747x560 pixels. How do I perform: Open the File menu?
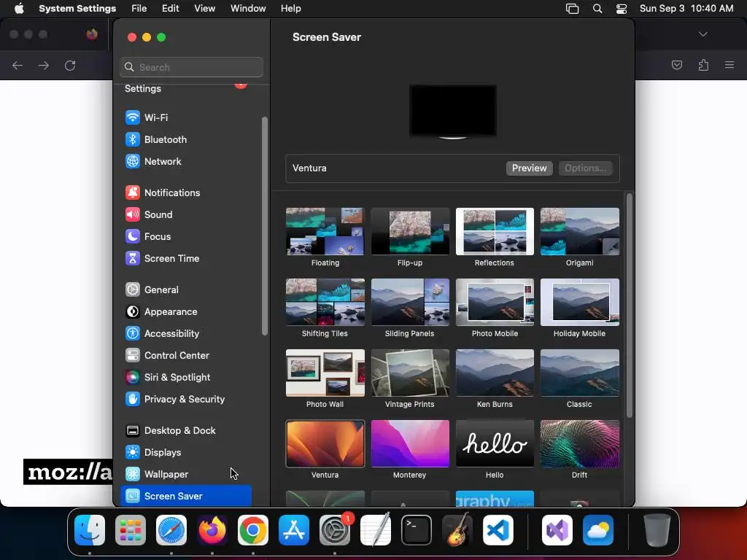click(139, 9)
